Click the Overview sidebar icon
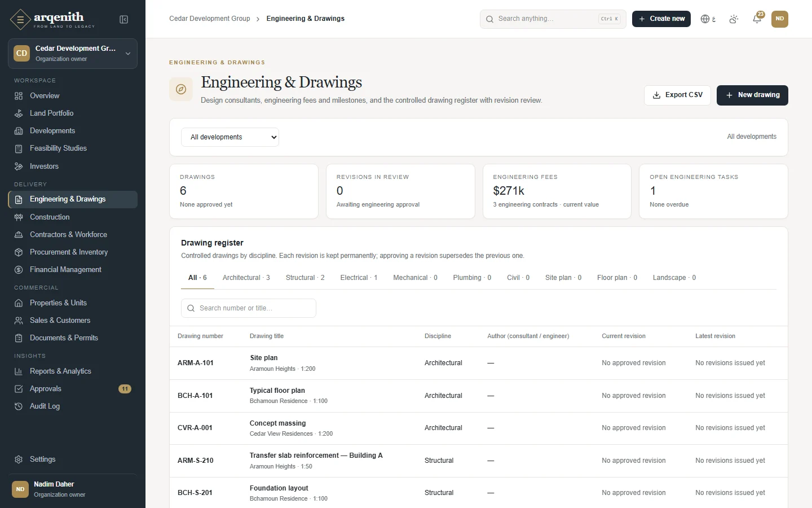The width and height of the screenshot is (812, 508). coord(19,96)
